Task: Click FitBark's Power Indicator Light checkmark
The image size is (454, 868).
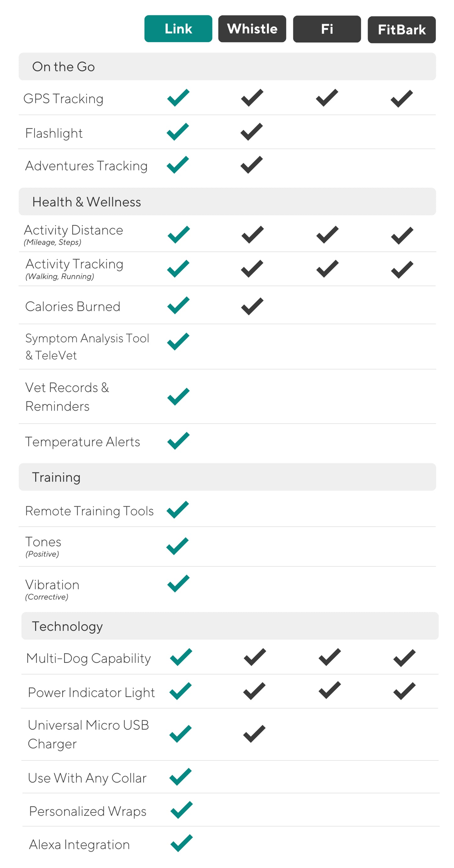Action: click(404, 691)
